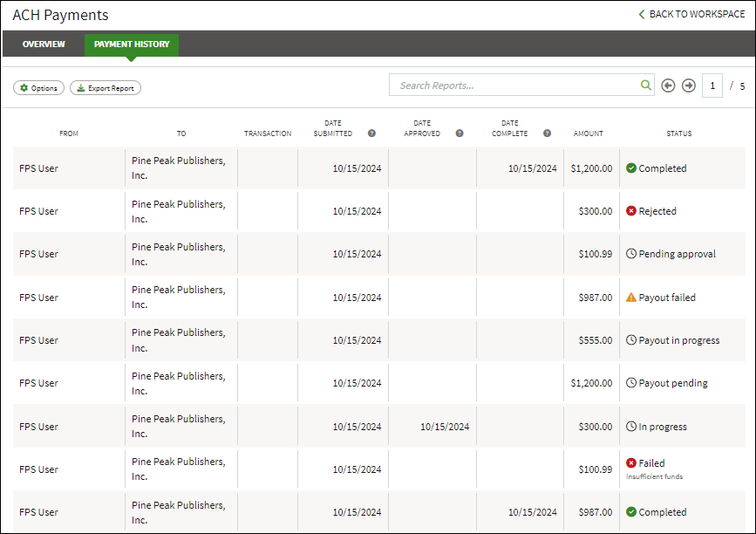Click FPS User in Rejected row

[x=38, y=211]
